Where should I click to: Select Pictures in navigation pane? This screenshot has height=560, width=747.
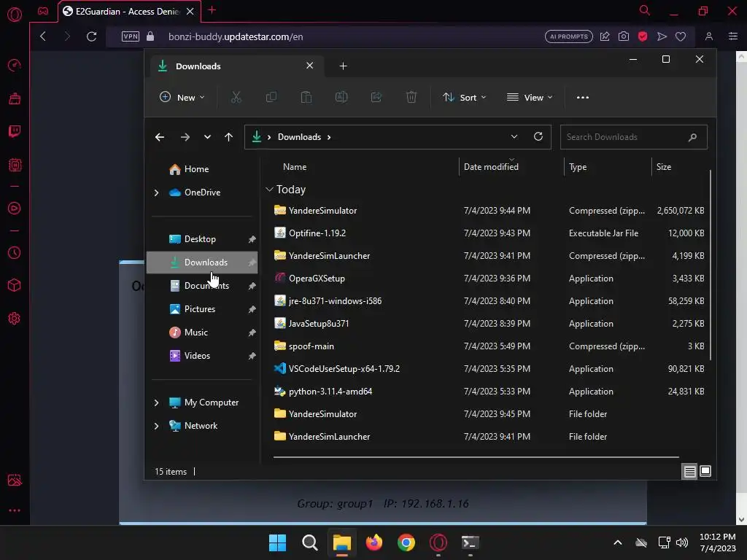203,309
